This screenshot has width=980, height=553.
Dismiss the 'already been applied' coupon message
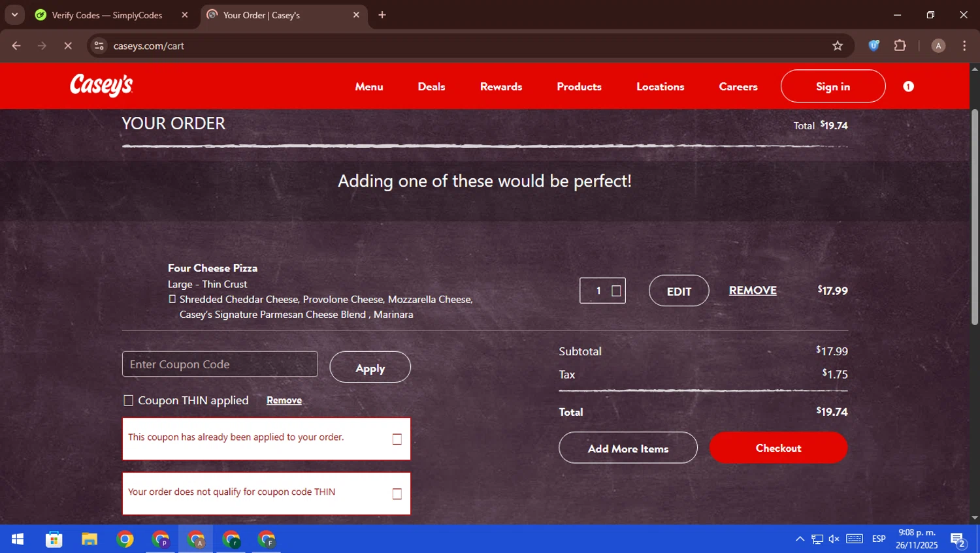tap(397, 439)
